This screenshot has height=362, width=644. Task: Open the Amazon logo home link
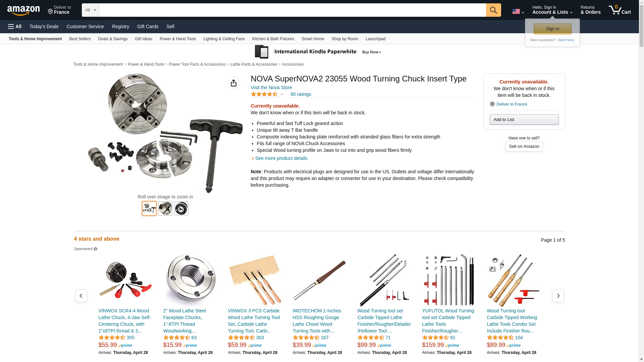[23, 10]
